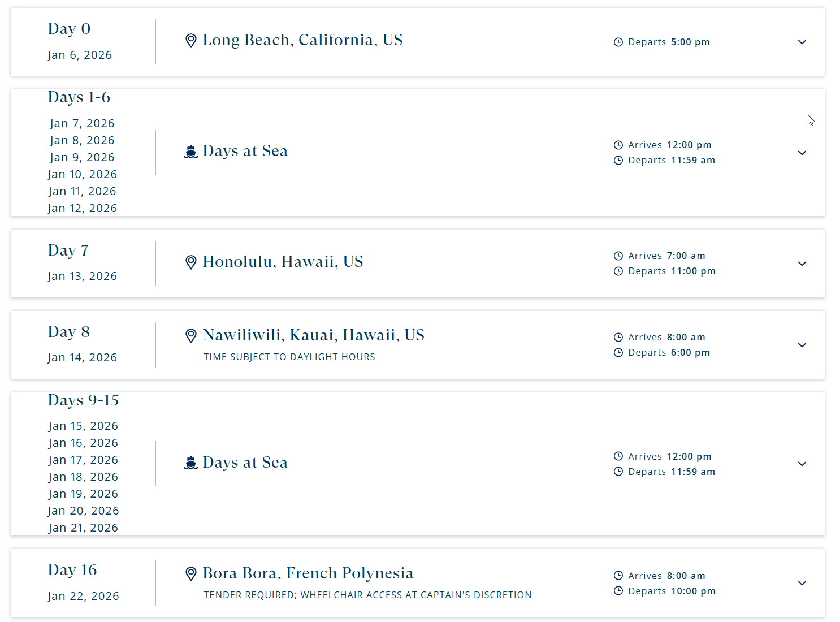Click the location pin next to Honolulu, Hawaii
Screen dimensions: 840x622
[x=191, y=262]
